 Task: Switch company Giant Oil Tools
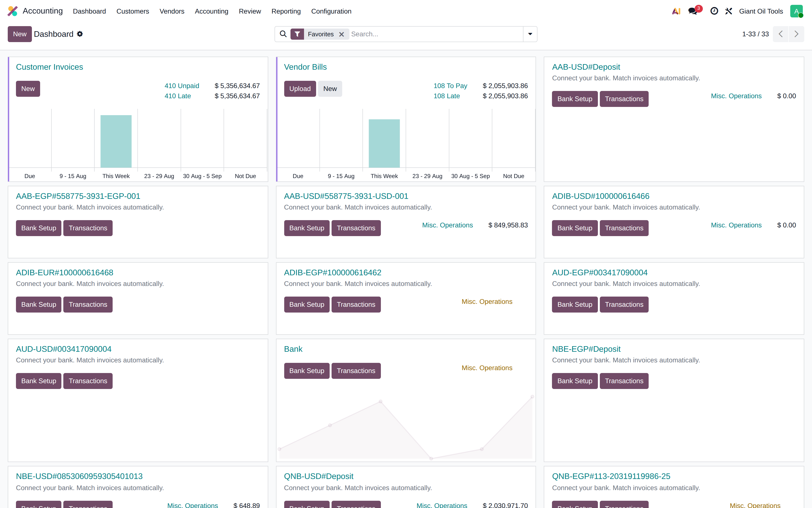[x=761, y=11]
